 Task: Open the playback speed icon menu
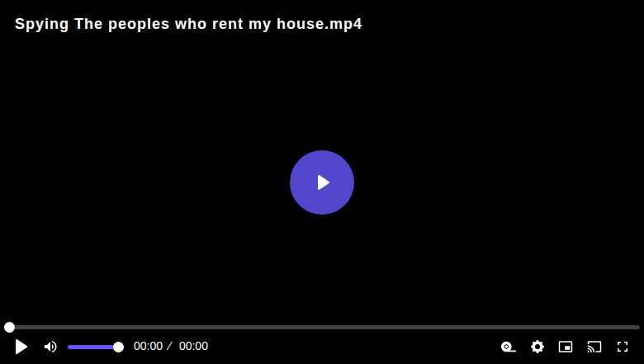[509, 347]
